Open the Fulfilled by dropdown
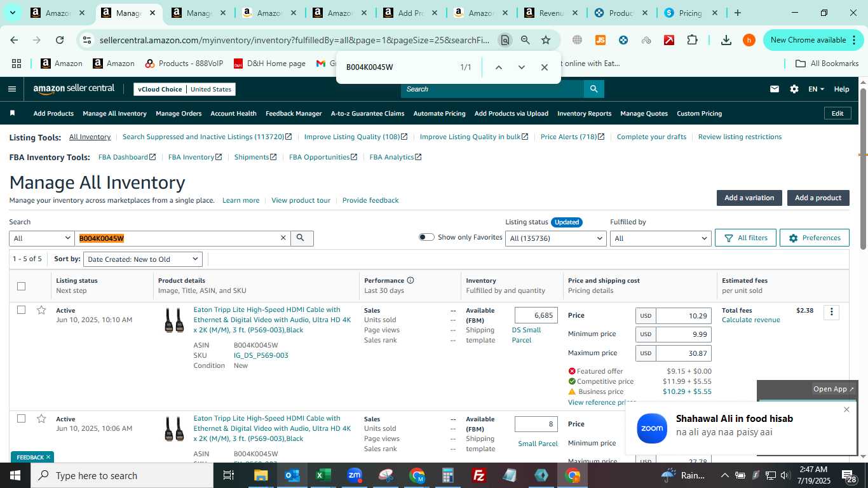868x488 pixels. 660,238
